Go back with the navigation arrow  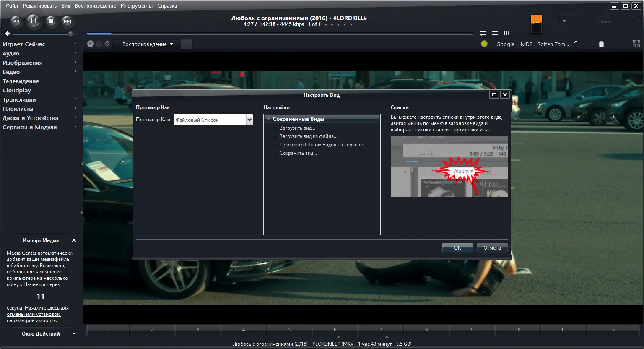pyautogui.click(x=90, y=44)
